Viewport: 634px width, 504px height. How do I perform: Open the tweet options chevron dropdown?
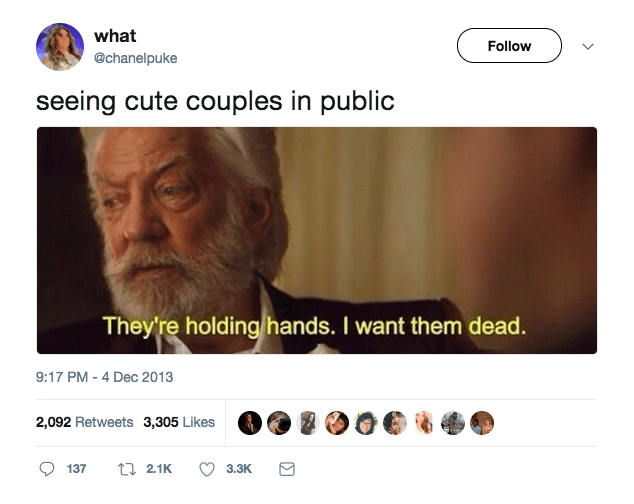(588, 46)
